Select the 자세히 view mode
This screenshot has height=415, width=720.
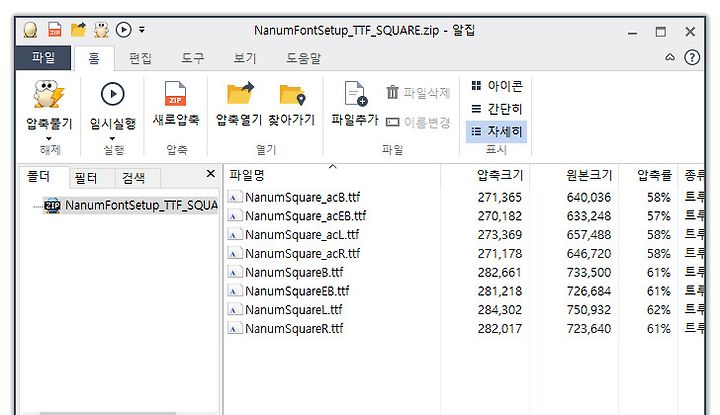point(496,132)
